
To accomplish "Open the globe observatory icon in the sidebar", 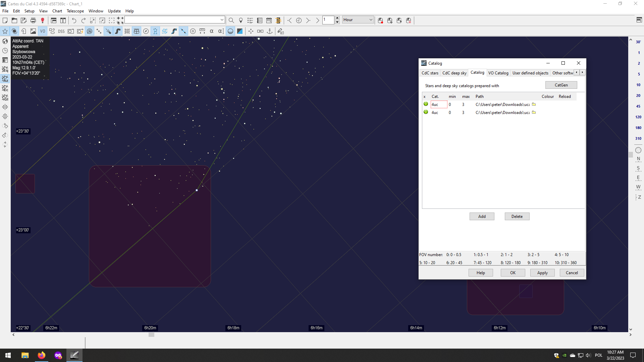I will coord(5,41).
